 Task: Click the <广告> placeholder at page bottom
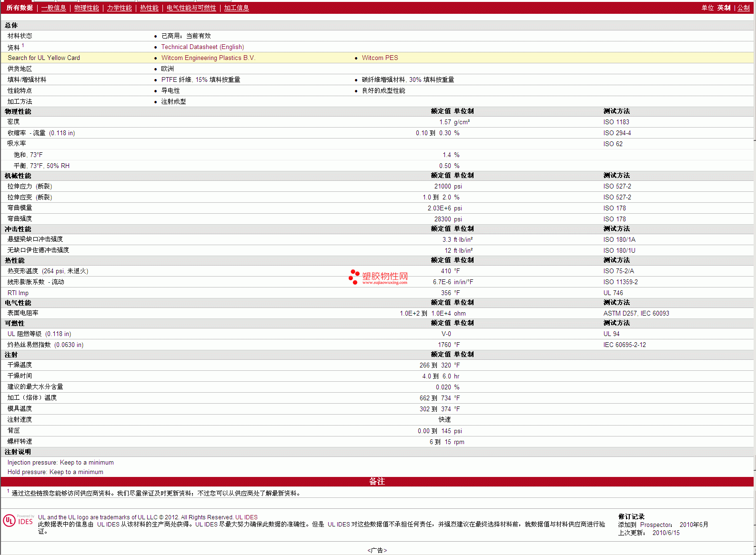(x=377, y=550)
